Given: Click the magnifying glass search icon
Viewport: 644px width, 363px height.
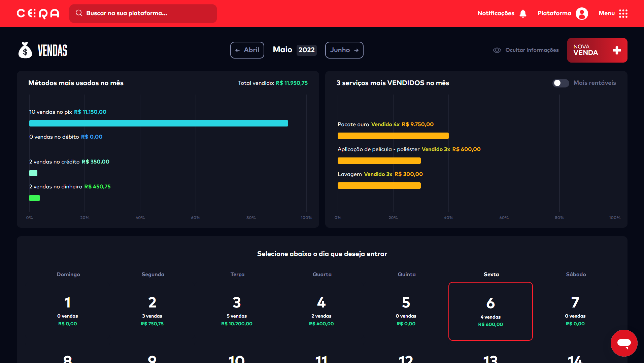Looking at the screenshot, I should [x=79, y=13].
